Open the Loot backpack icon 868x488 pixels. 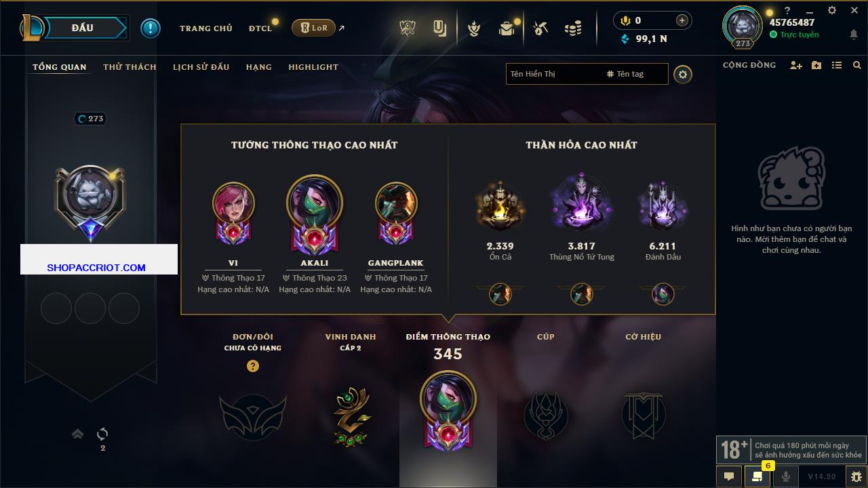click(507, 28)
